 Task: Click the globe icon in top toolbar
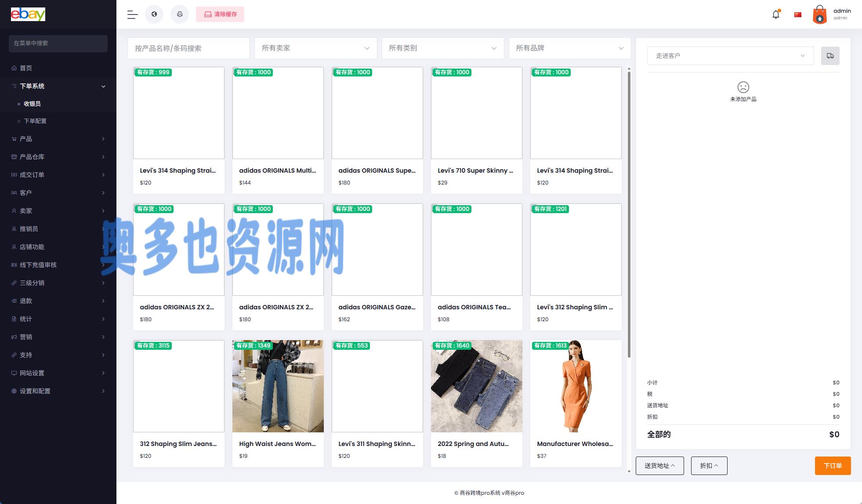coord(154,15)
